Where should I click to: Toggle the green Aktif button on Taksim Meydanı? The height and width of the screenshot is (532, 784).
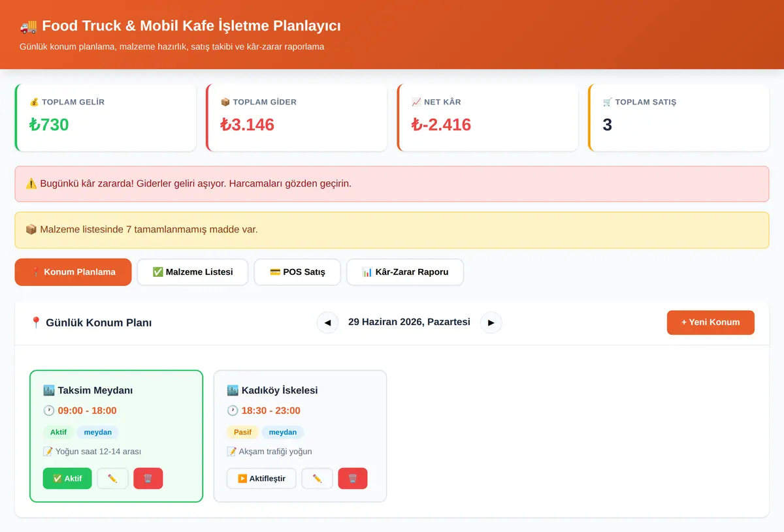pyautogui.click(x=67, y=478)
